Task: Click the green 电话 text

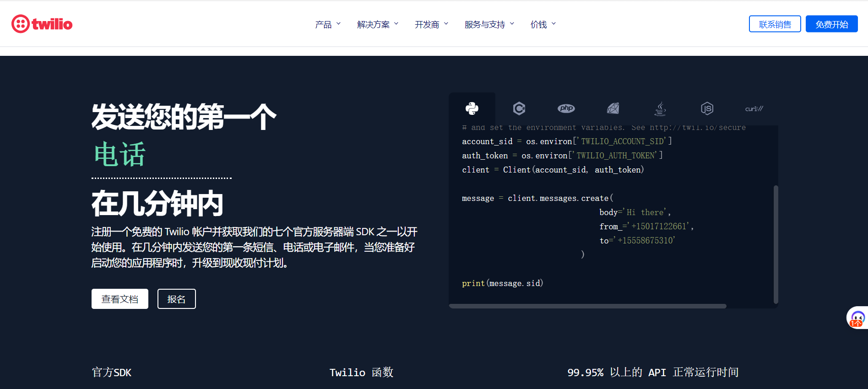Action: pyautogui.click(x=120, y=154)
